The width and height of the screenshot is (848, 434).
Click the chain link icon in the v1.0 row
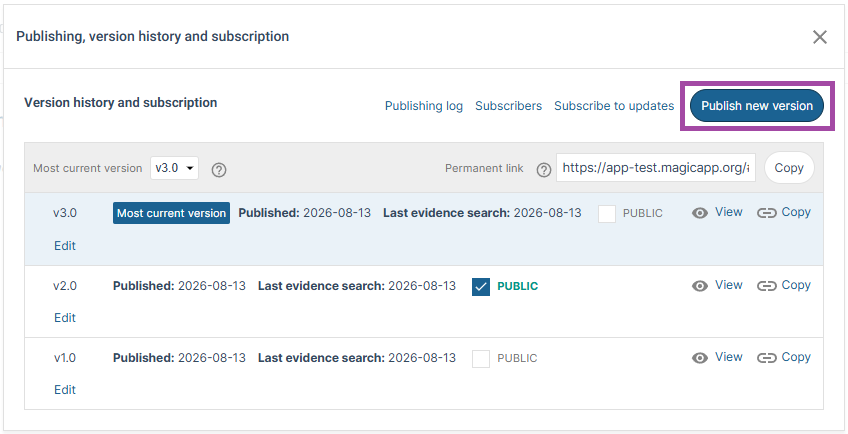tap(766, 358)
